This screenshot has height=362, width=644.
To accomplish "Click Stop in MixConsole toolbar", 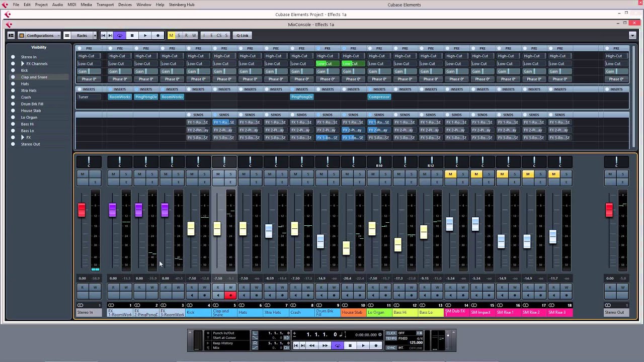I will click(x=132, y=35).
